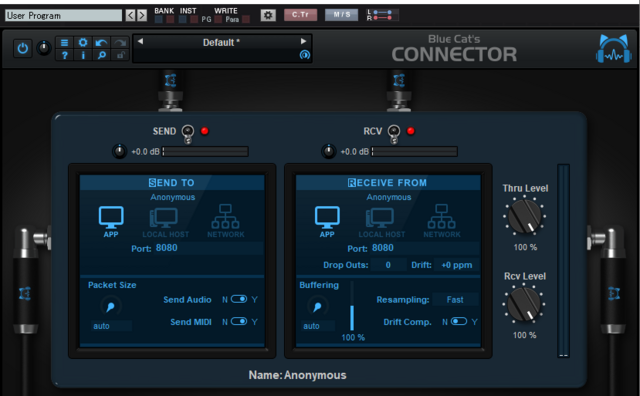This screenshot has width=640, height=396.
Task: Select NETWORK mode in Receive From
Action: [442, 221]
